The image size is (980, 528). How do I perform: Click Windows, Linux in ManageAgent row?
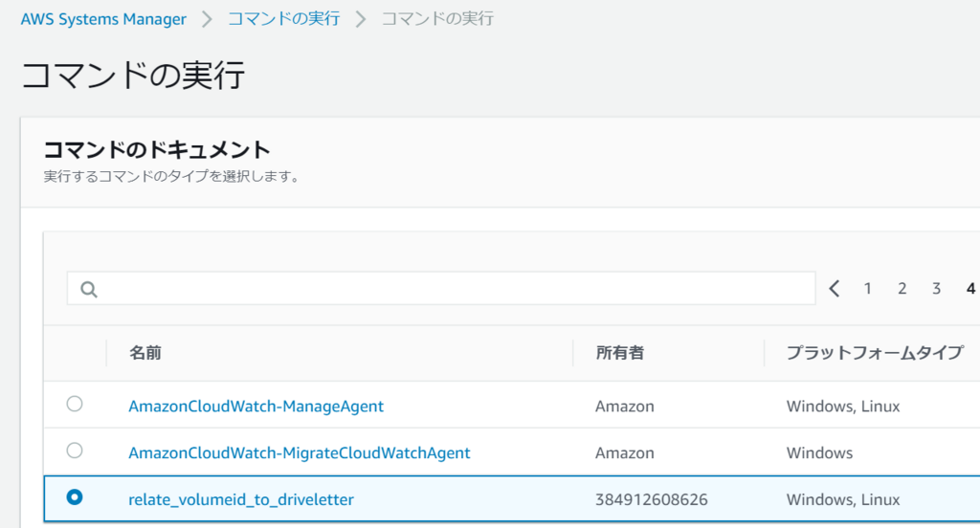click(843, 407)
